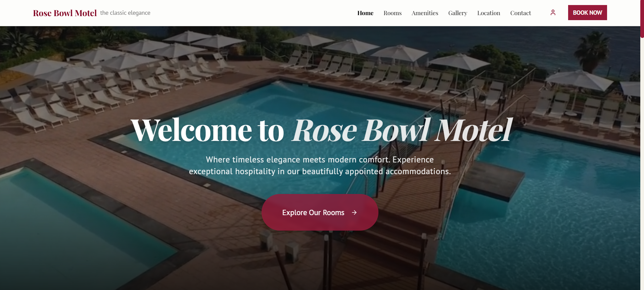Open the Gallery nav link

click(x=458, y=13)
